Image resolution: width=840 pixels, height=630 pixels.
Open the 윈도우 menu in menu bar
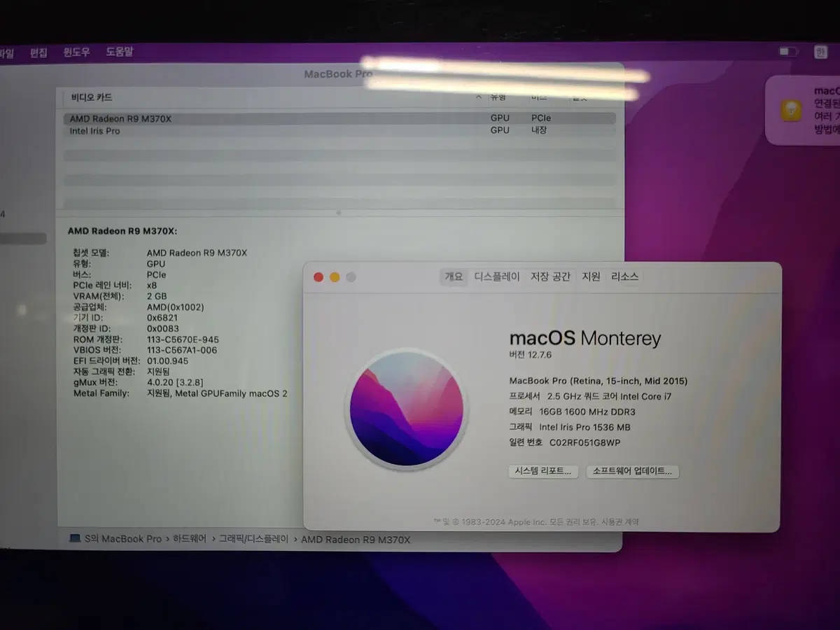pos(76,52)
